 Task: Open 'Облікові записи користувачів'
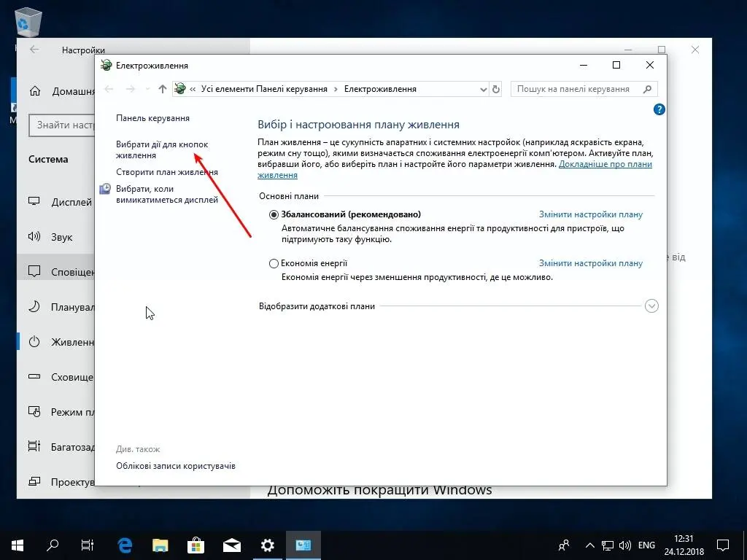pyautogui.click(x=175, y=466)
